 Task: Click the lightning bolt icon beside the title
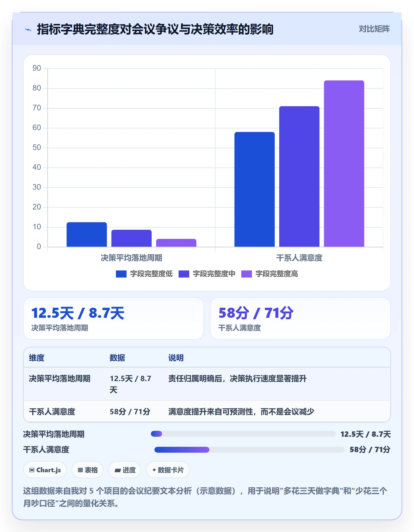coord(28,30)
